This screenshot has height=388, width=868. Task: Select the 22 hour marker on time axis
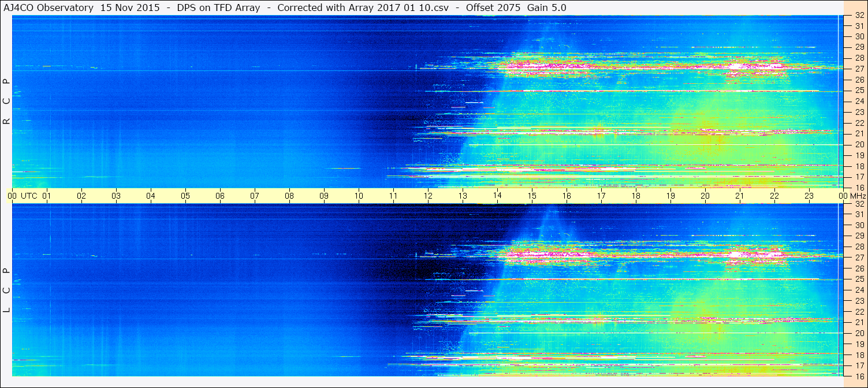[774, 196]
